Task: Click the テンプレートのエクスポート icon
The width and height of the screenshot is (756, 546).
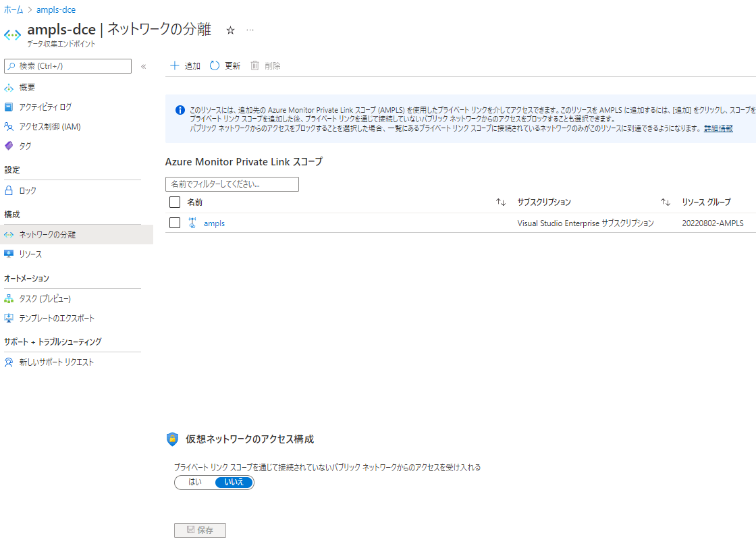Action: [x=9, y=318]
